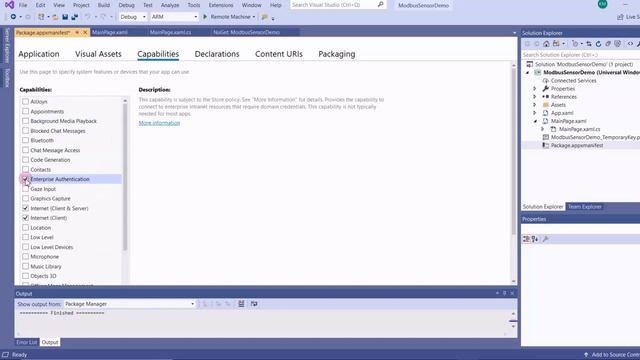640x360 pixels.
Task: Select Package.appxmanifest in Solution Explorer
Action: (x=577, y=145)
